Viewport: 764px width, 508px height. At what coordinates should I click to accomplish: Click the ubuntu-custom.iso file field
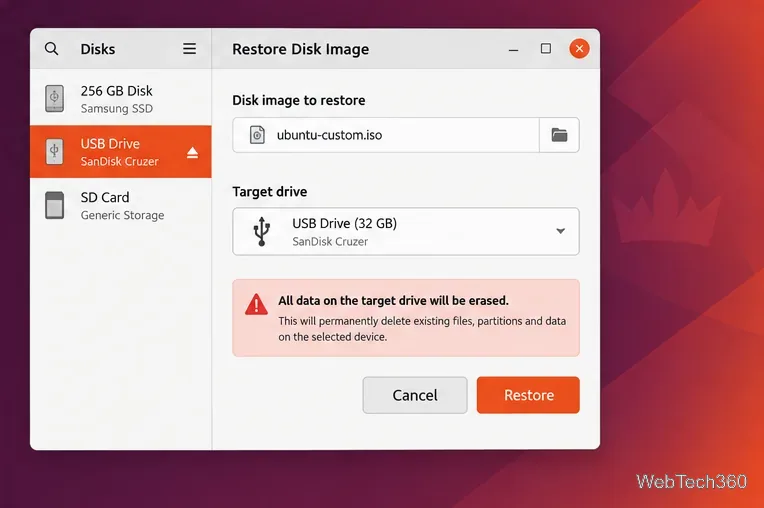[x=386, y=135]
